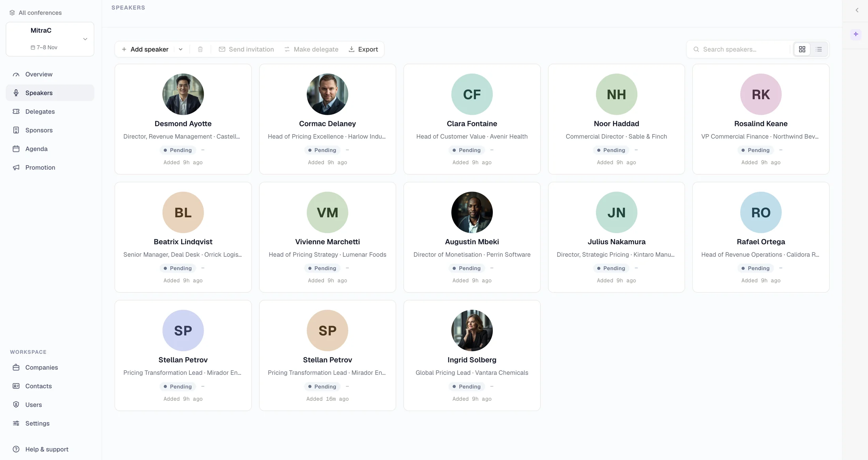Image resolution: width=868 pixels, height=460 pixels.
Task: Export the speakers list
Action: coord(363,49)
